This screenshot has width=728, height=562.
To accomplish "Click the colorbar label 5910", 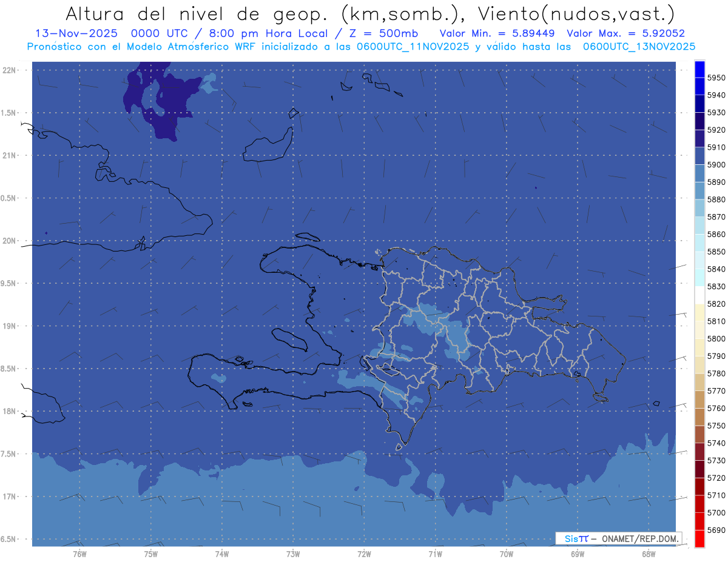I will pyautogui.click(x=716, y=147).
